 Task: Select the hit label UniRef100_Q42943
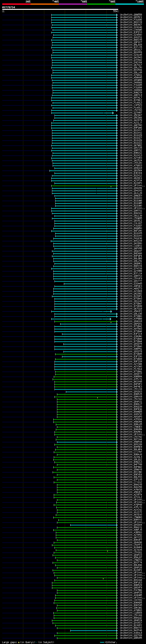point(131,58)
